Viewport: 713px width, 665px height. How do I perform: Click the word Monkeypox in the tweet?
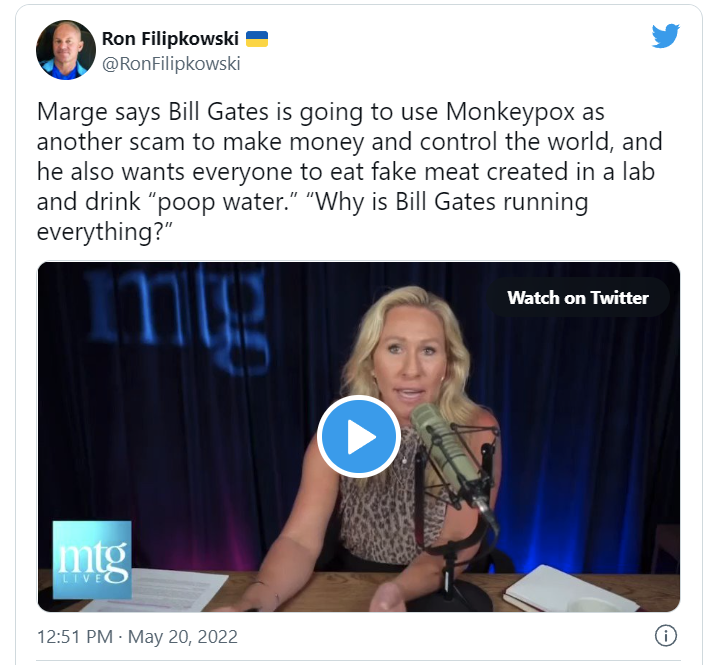click(510, 112)
